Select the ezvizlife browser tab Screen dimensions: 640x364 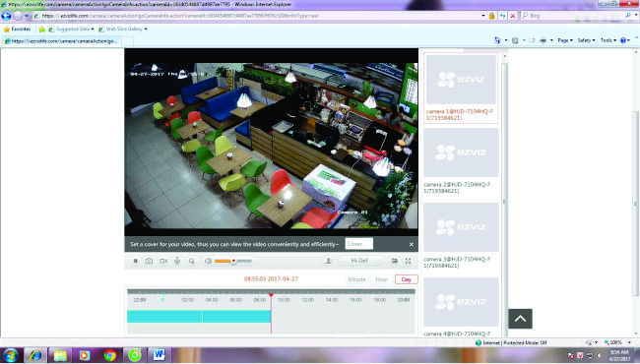pyautogui.click(x=61, y=41)
